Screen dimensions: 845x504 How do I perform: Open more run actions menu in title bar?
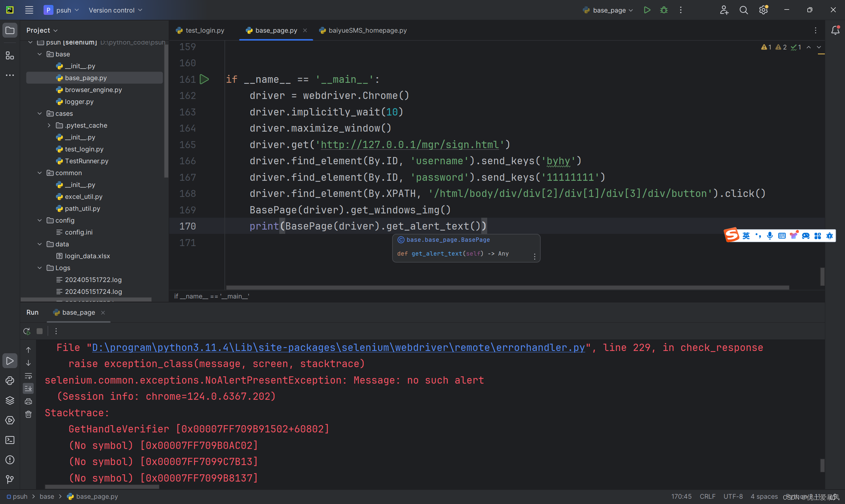pyautogui.click(x=681, y=10)
